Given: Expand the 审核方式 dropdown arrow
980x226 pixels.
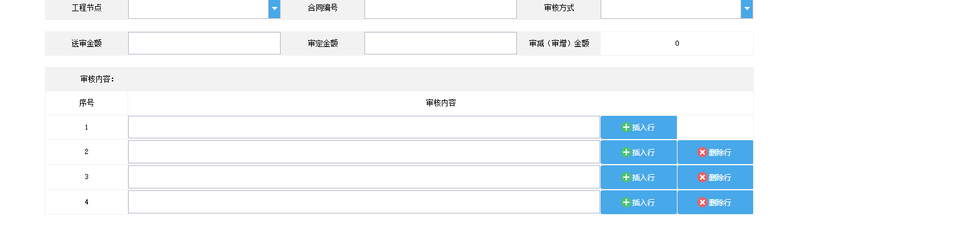Looking at the screenshot, I should [747, 8].
